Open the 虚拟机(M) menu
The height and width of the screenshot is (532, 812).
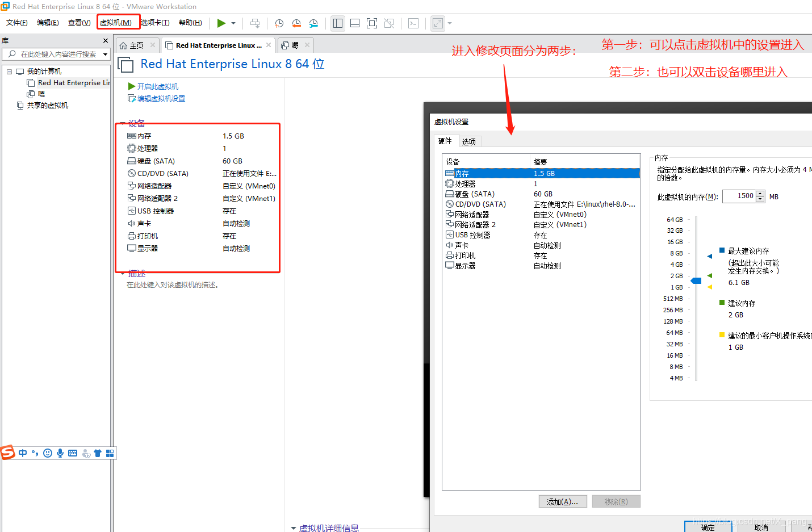pyautogui.click(x=116, y=23)
